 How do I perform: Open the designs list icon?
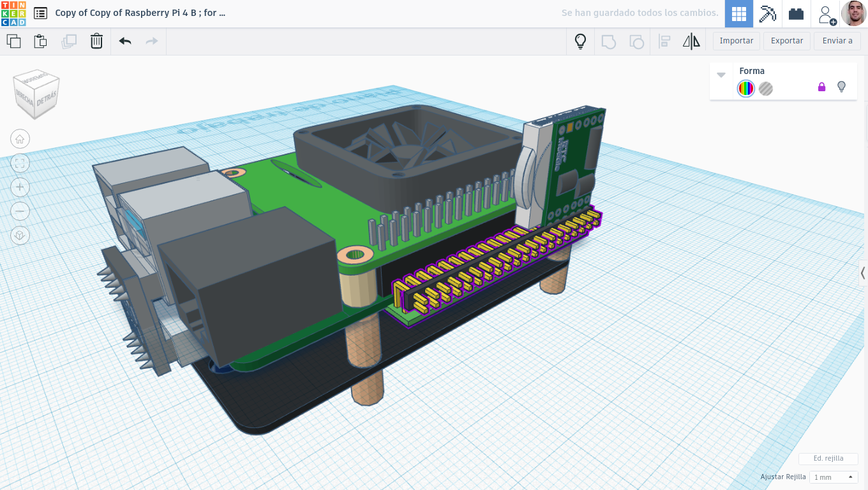tap(40, 13)
